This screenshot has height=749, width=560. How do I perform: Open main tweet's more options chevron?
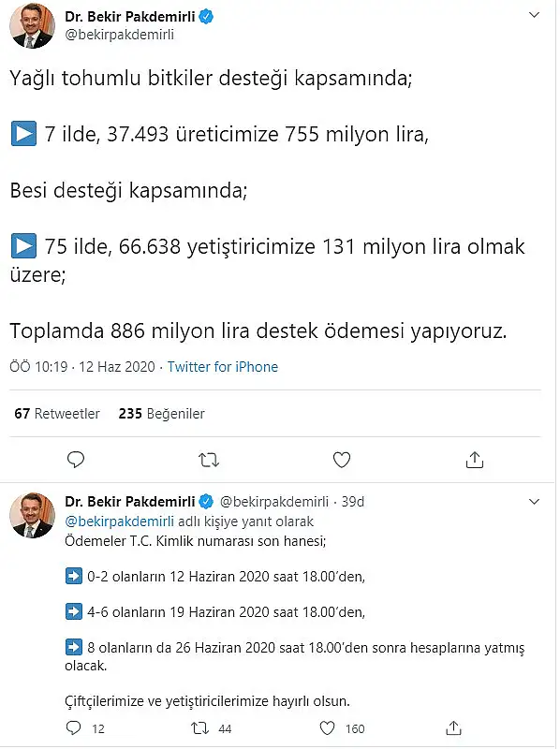point(534,15)
